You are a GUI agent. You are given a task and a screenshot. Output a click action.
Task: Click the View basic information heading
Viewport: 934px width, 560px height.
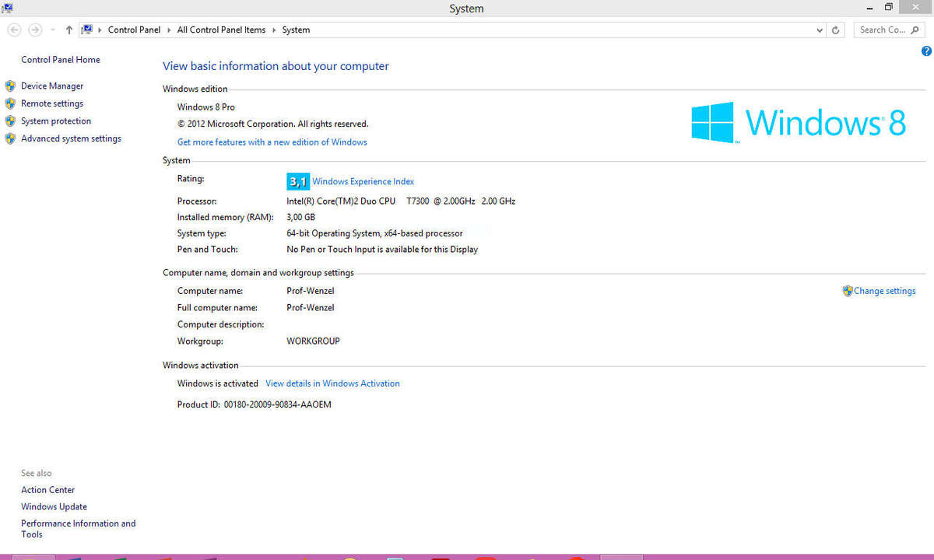(276, 66)
